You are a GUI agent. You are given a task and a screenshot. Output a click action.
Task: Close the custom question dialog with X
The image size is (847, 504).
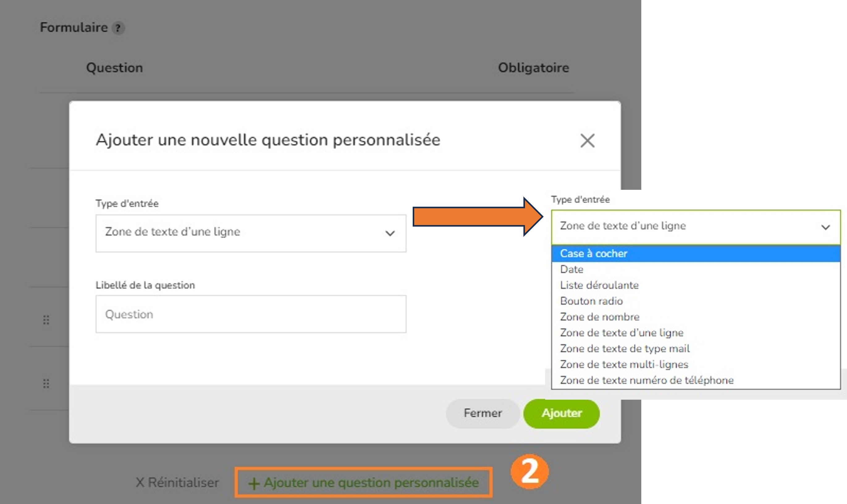(x=587, y=141)
